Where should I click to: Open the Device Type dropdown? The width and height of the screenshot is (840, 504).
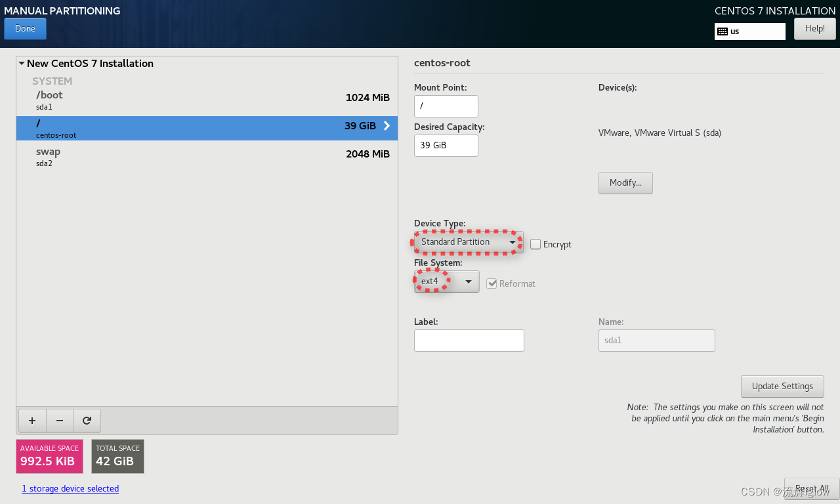click(x=469, y=242)
